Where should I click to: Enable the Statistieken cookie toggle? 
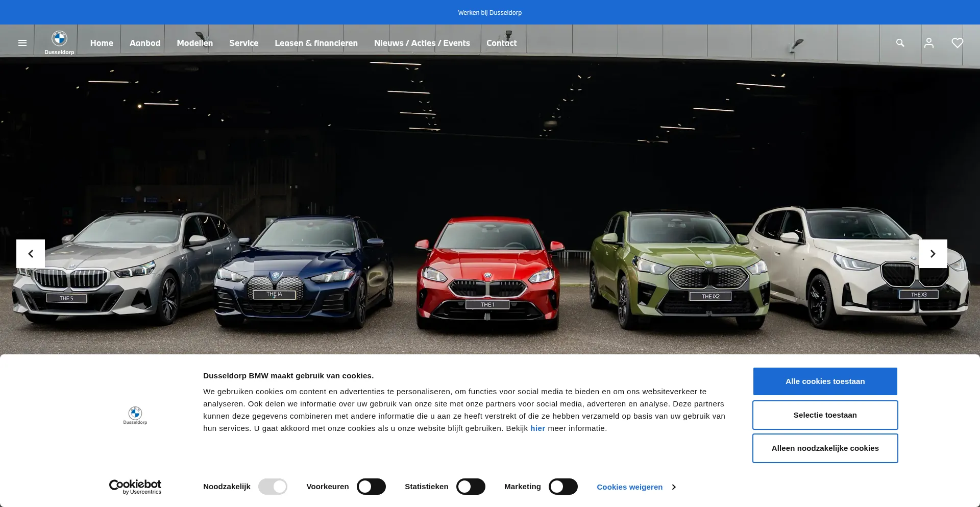click(471, 487)
